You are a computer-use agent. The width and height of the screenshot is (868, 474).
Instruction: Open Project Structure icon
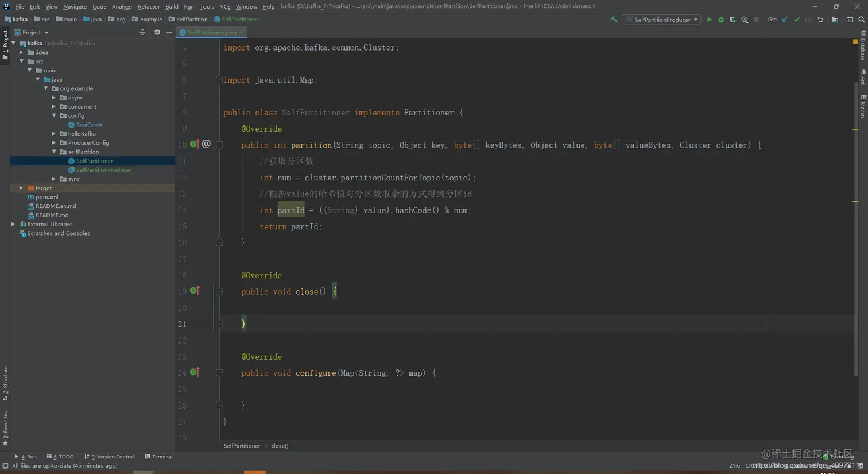click(x=835, y=20)
